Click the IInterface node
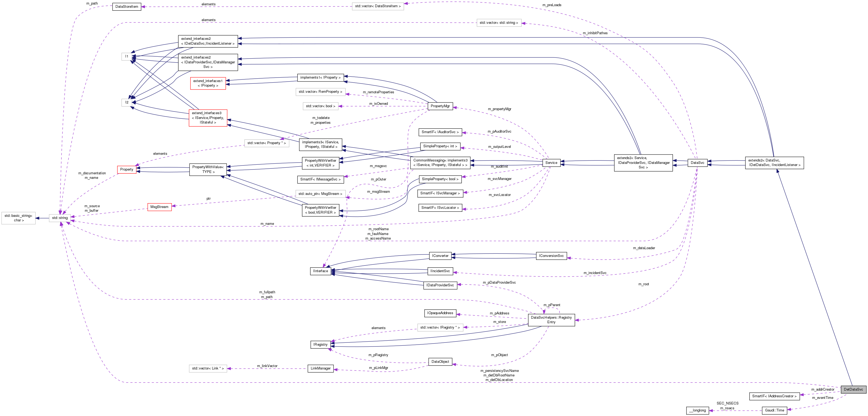Viewport: 868px width, 416px height. click(320, 271)
